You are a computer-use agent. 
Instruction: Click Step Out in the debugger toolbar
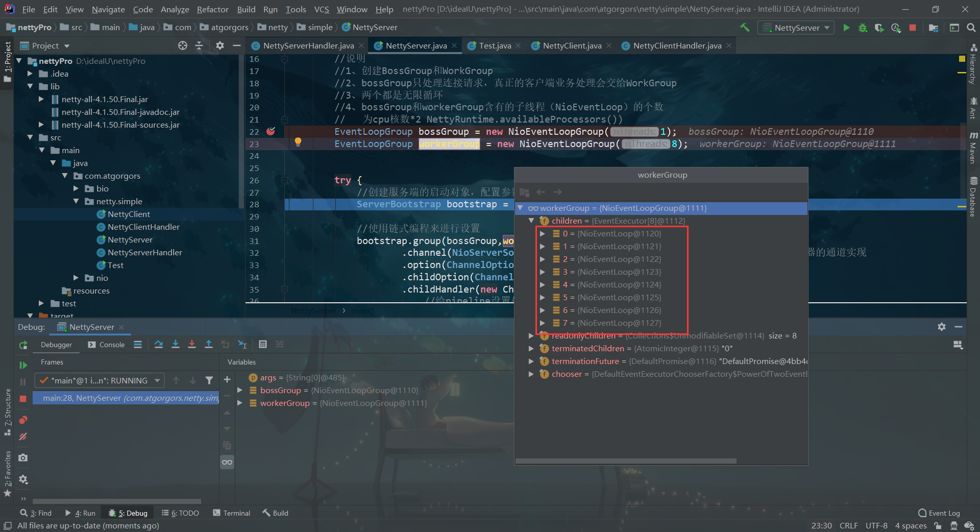[x=209, y=344]
